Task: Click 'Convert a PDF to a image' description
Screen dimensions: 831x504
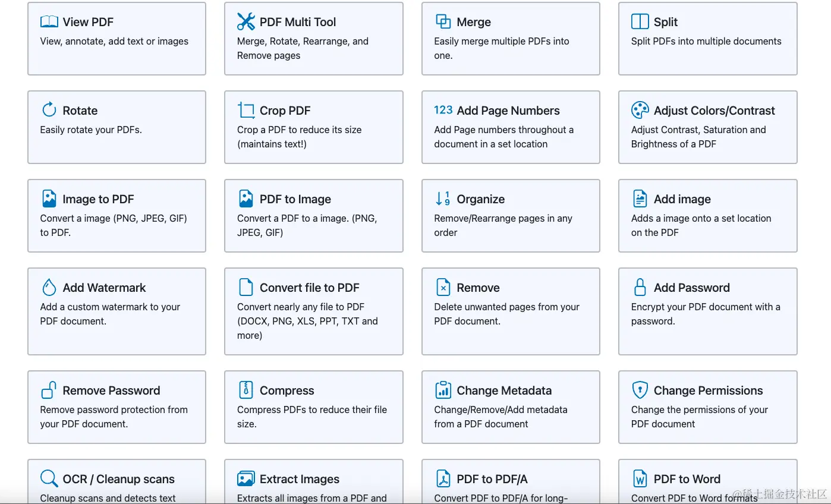Action: point(307,225)
